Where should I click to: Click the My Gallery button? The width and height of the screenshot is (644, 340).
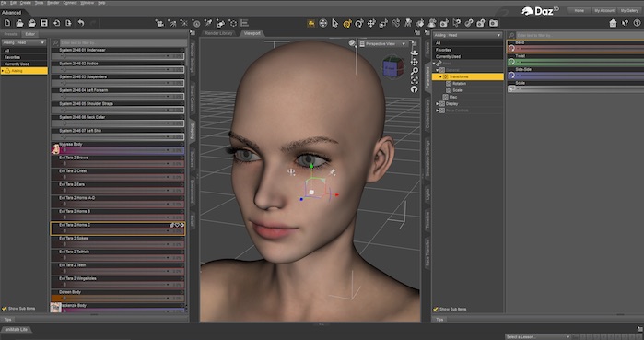(629, 11)
